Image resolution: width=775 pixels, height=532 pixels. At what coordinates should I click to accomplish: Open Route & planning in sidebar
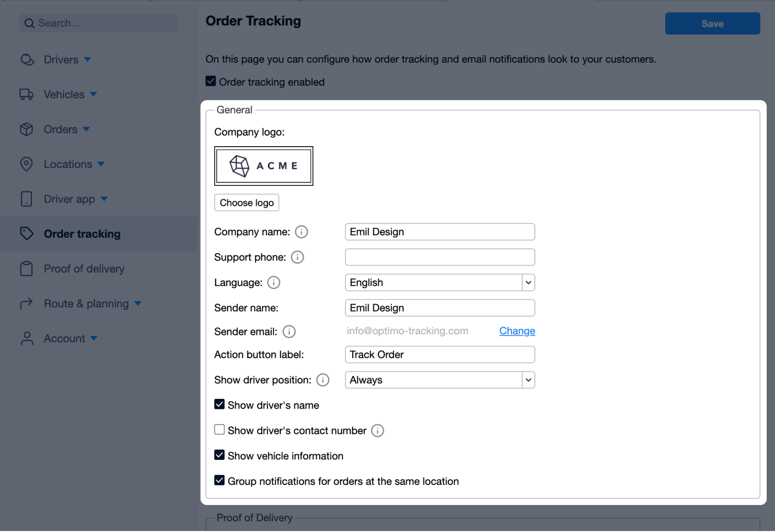pos(86,304)
